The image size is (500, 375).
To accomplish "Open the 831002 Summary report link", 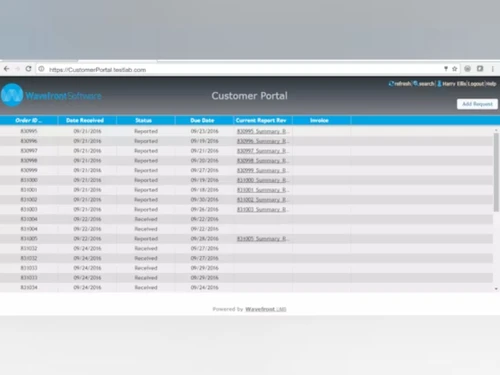I will (263, 200).
